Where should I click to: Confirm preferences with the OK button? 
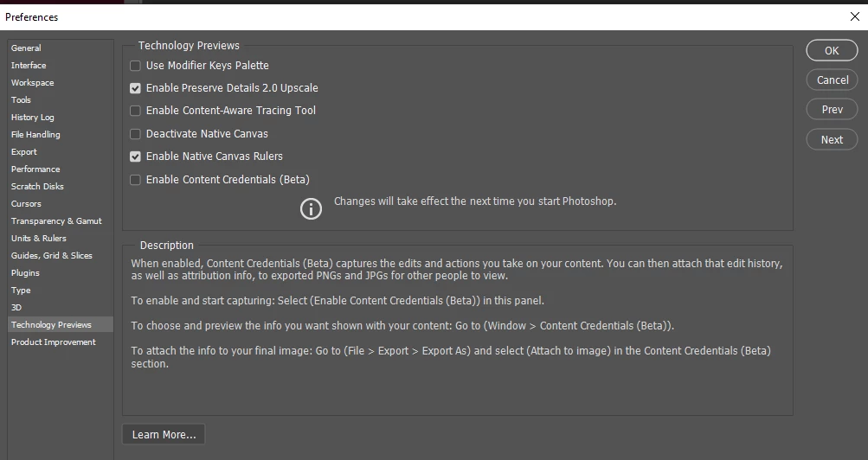point(832,50)
